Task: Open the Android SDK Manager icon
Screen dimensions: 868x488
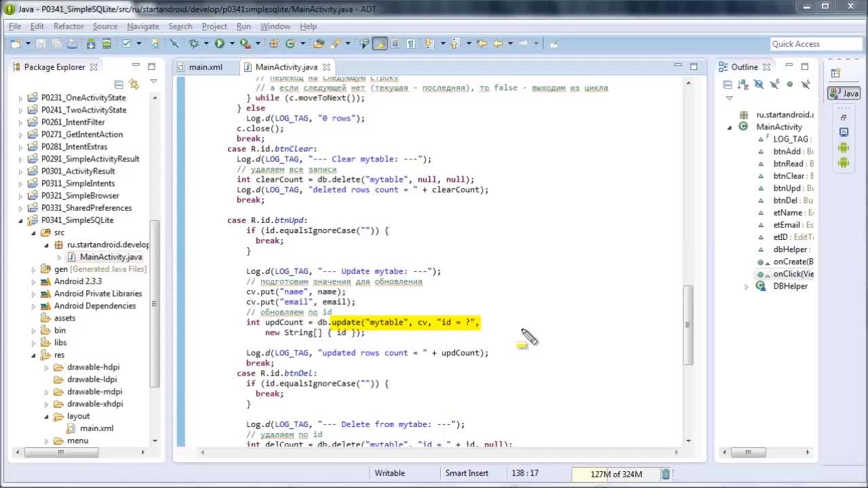Action: coord(91,44)
